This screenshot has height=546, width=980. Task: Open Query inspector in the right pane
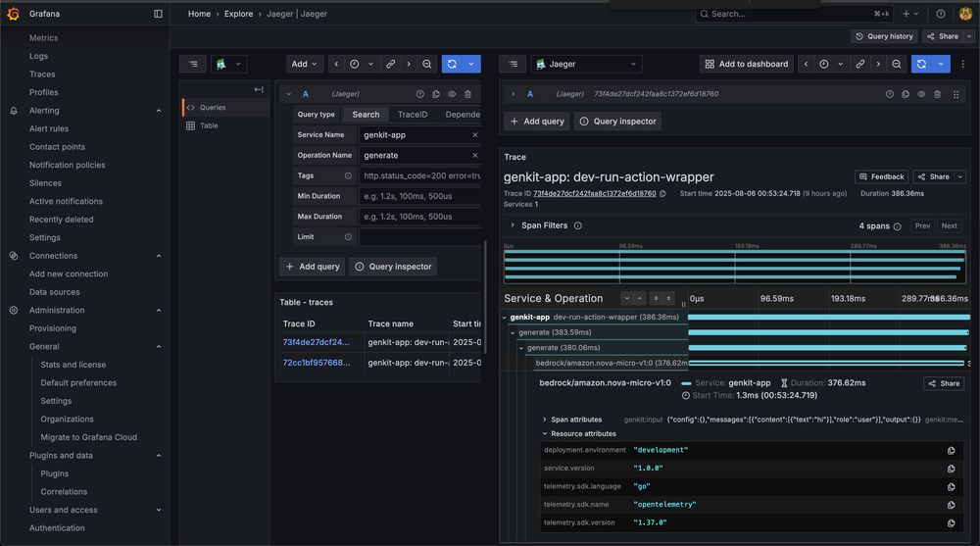[617, 122]
